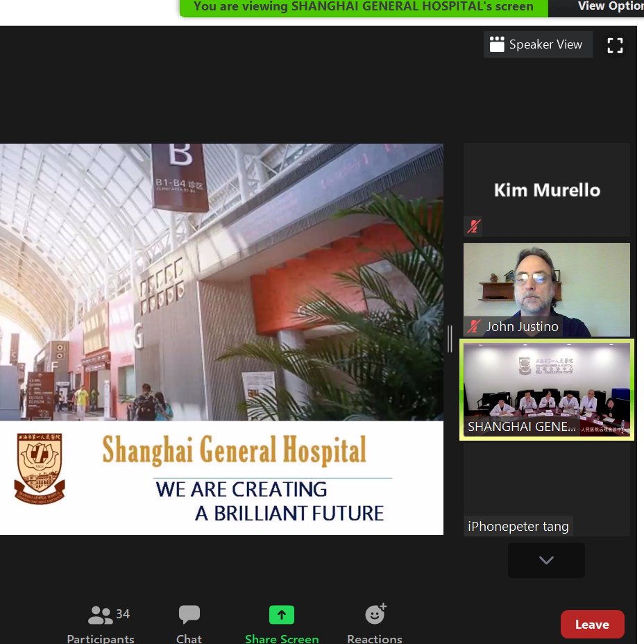Click the Shanghai General Hospital crest logo
The width and height of the screenshot is (644, 644).
tap(40, 468)
